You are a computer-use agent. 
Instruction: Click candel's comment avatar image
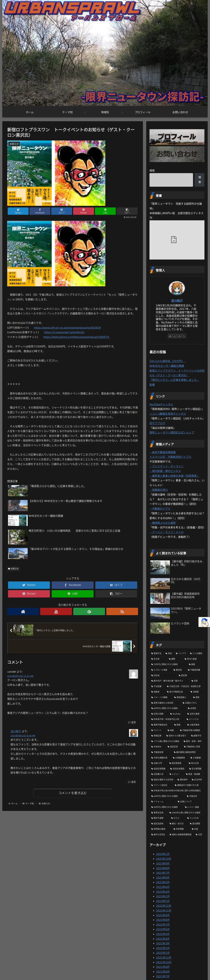click(x=133, y=674)
